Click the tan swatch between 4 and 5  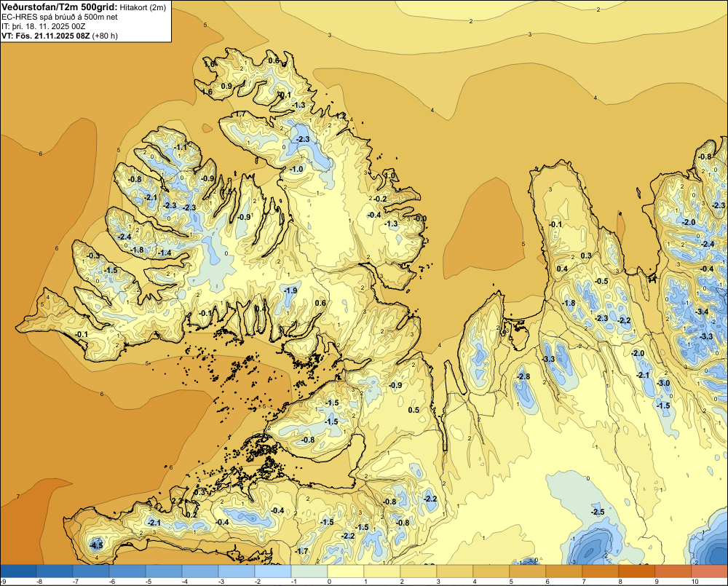pyautogui.click(x=491, y=571)
